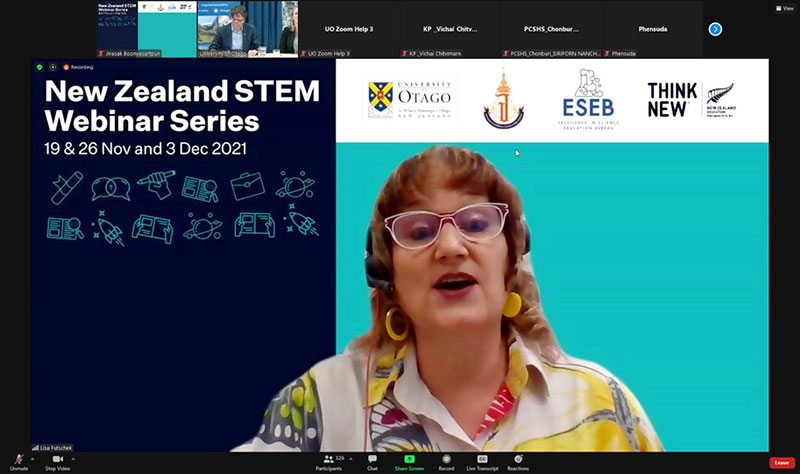The width and height of the screenshot is (800, 474).
Task: Click the green encryption shield icon
Action: point(39,67)
